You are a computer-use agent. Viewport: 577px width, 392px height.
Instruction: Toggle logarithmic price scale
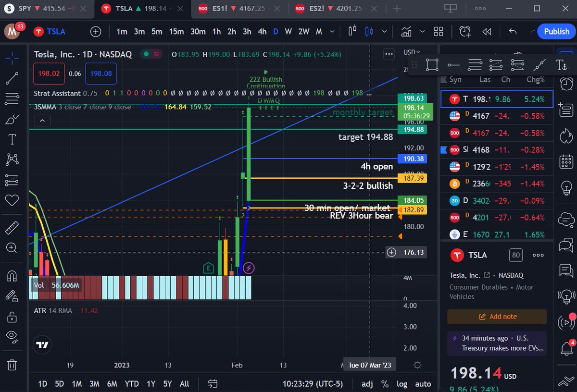pyautogui.click(x=402, y=384)
